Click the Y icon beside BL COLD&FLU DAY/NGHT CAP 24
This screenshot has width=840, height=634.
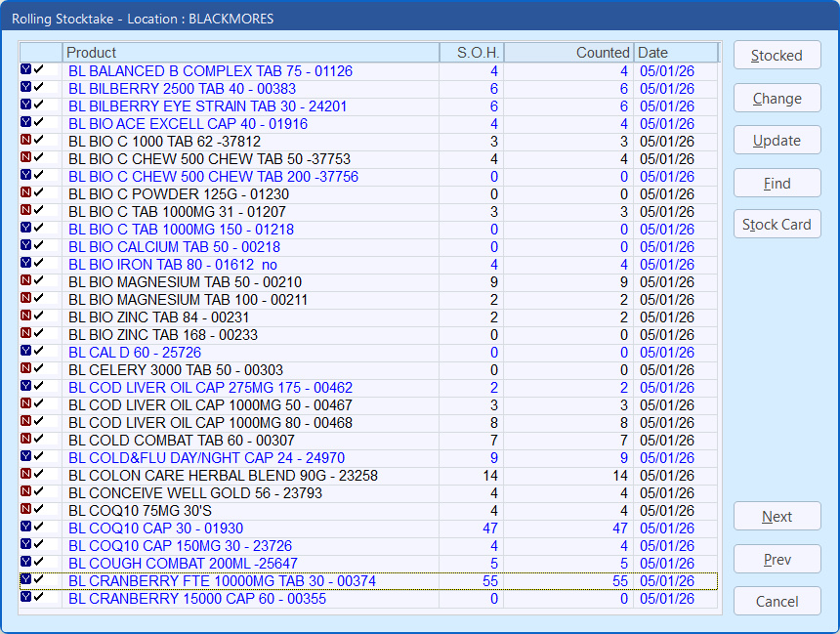click(25, 458)
